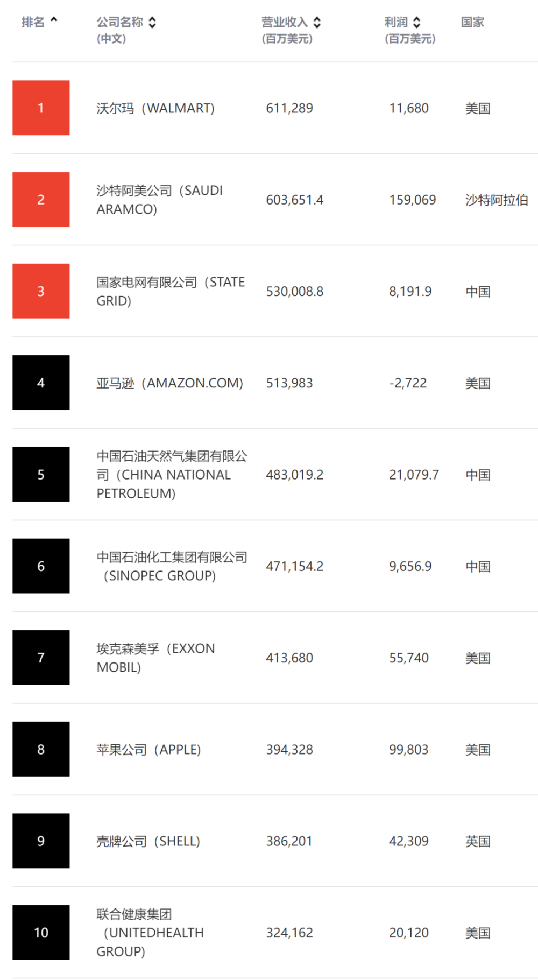
Task: Open the 联合健康集团 (UNITEDHEALTH GROUP) entry
Action: tap(151, 933)
